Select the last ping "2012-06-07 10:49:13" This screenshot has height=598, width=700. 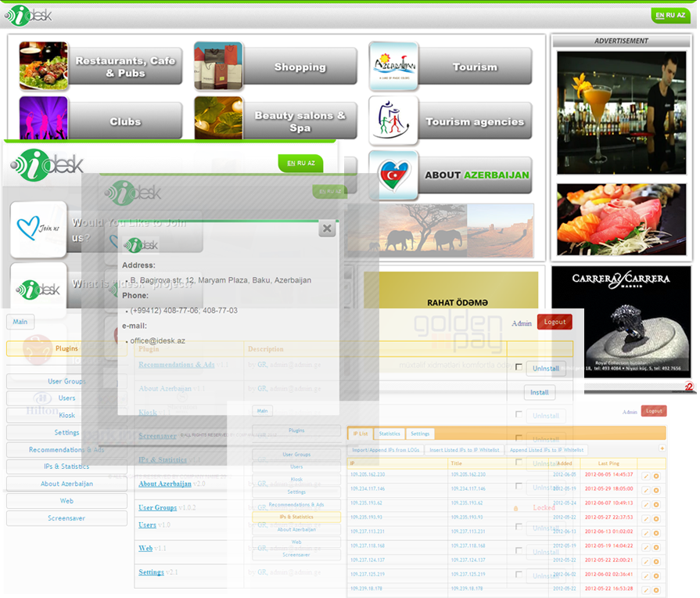point(609,503)
